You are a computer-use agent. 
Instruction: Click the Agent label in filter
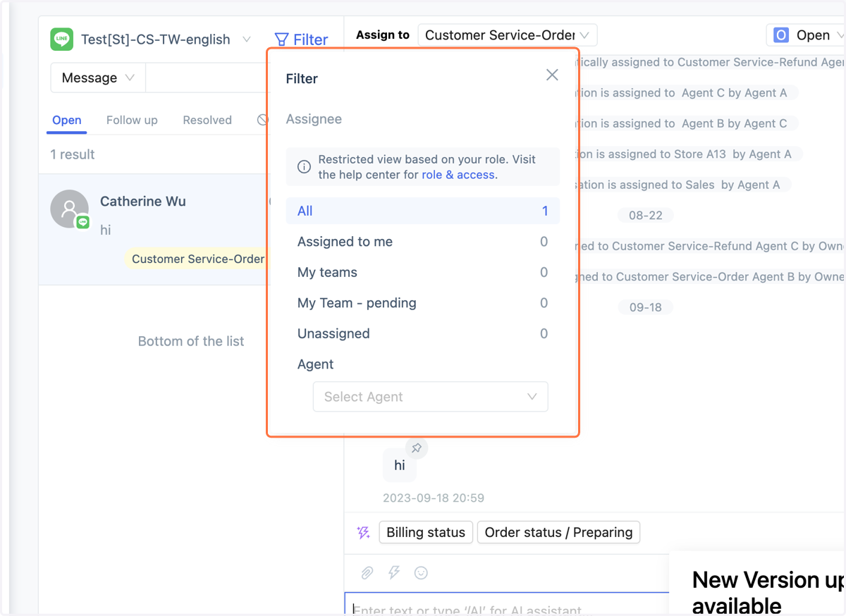click(x=315, y=364)
